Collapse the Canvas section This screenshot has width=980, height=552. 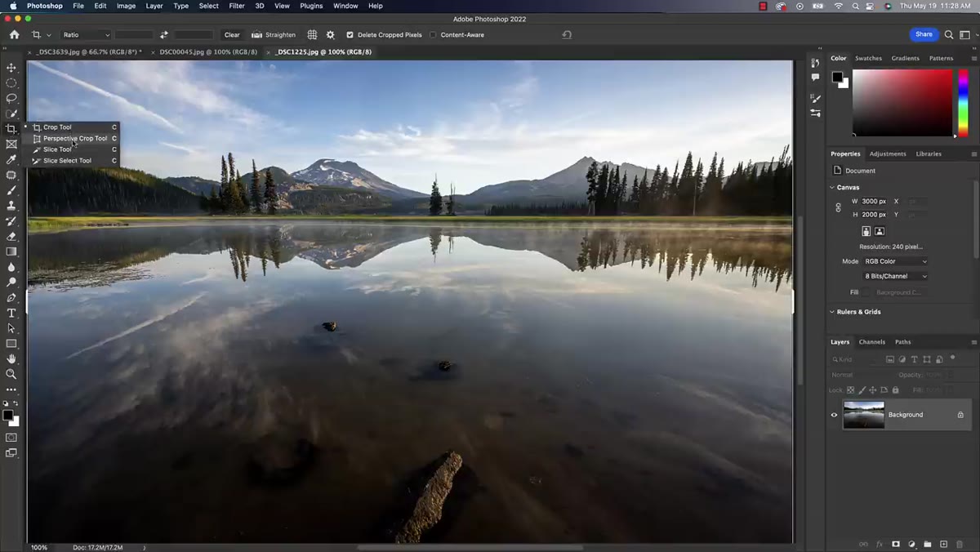tap(832, 188)
